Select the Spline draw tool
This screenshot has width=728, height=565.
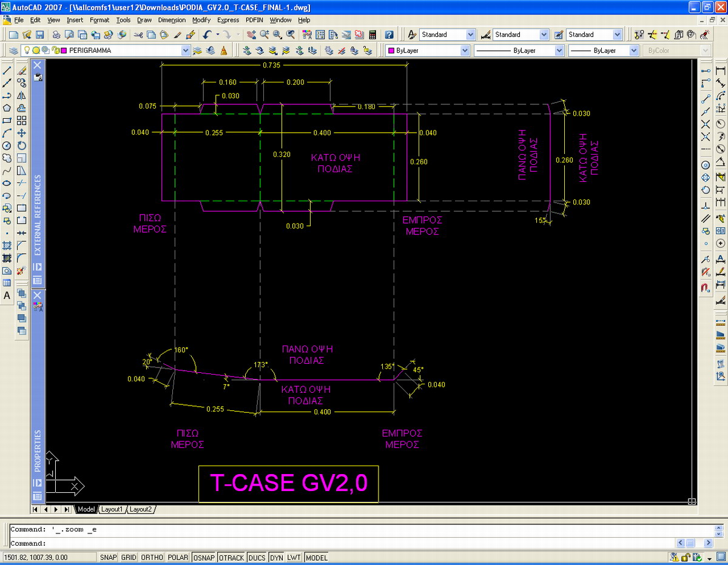tap(7, 170)
